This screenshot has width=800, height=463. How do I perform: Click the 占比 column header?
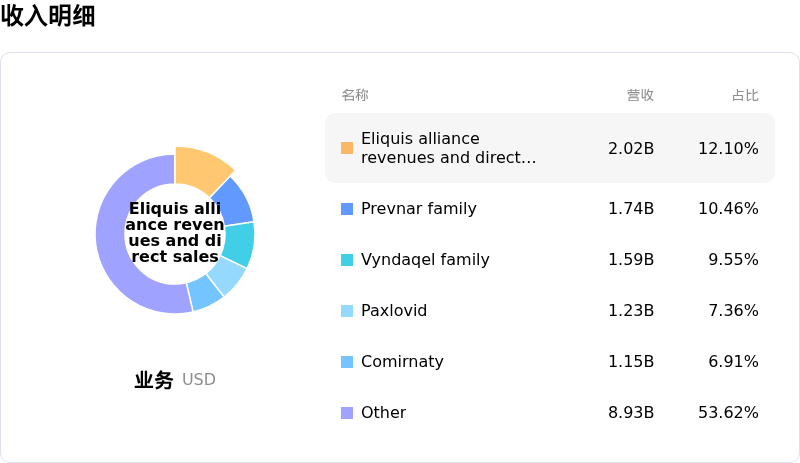pos(745,95)
